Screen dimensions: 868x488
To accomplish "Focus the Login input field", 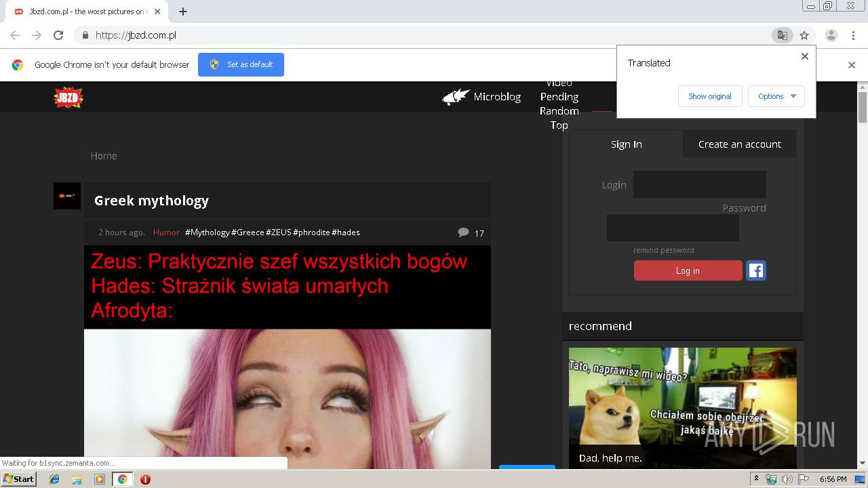I will pyautogui.click(x=700, y=184).
